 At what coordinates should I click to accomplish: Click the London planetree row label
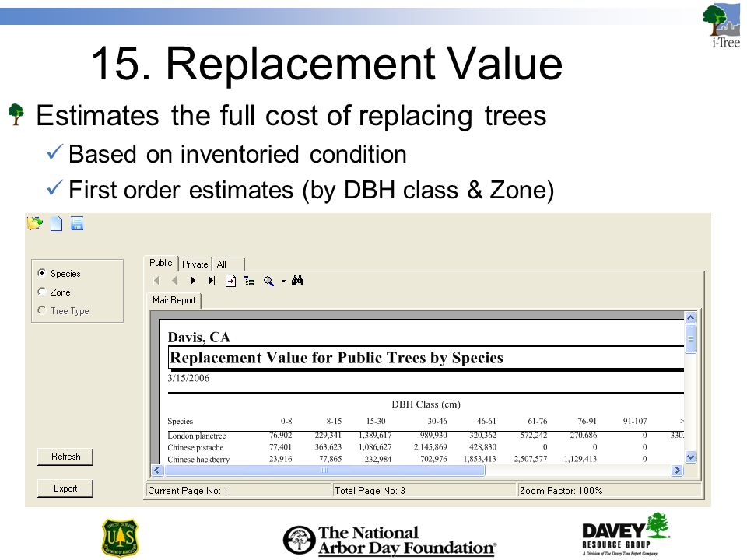(196, 436)
